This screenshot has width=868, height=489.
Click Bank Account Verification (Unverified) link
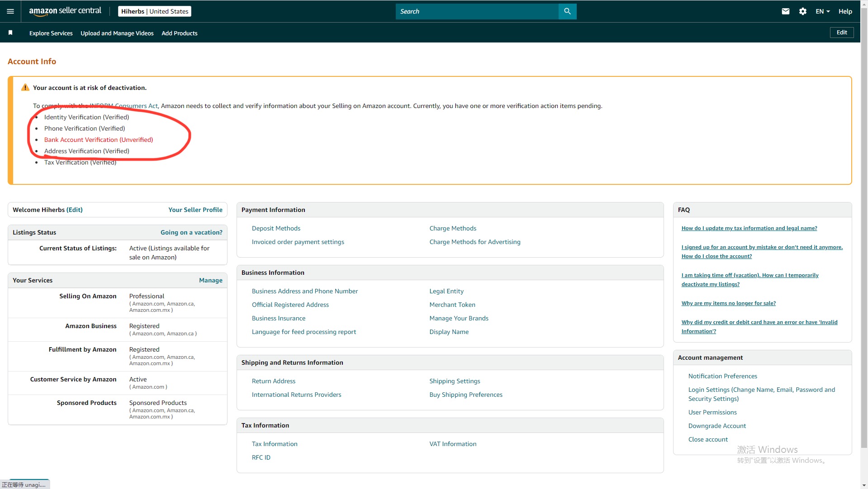99,140
